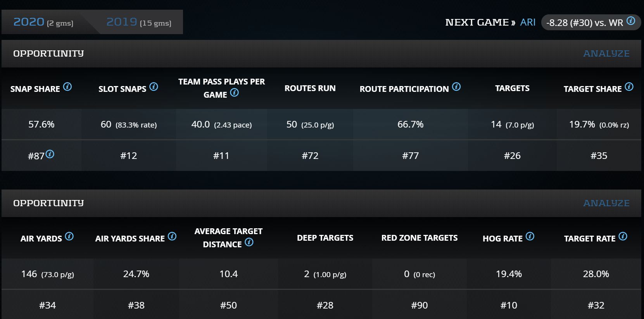Click info icon beside next game matchup rating
This screenshot has height=319, width=644.
tap(631, 21)
